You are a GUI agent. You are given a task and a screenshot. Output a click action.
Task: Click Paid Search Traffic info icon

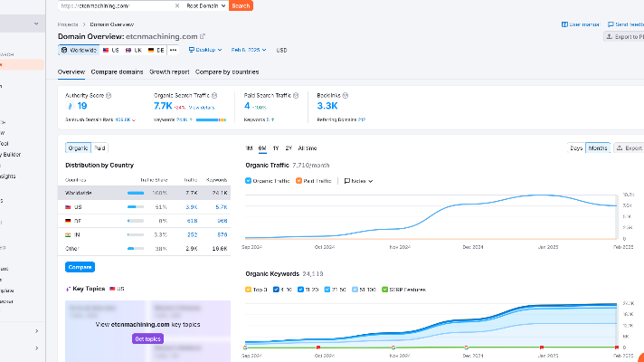tap(296, 95)
